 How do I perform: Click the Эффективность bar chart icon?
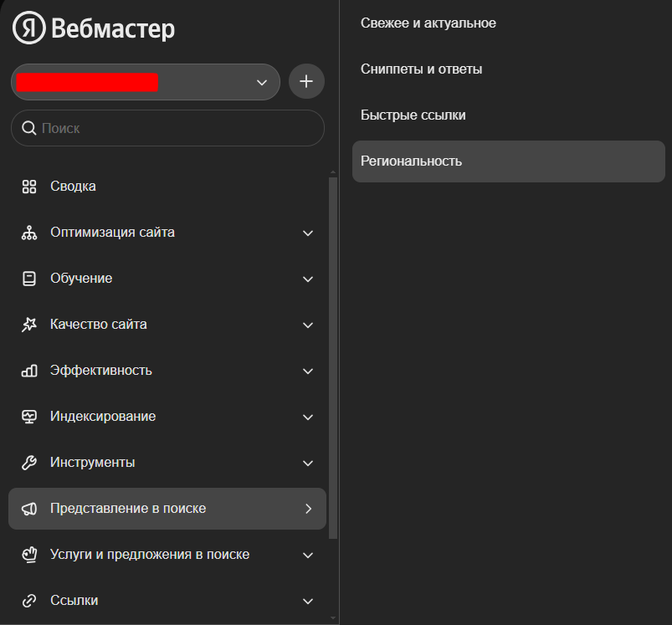click(x=29, y=371)
